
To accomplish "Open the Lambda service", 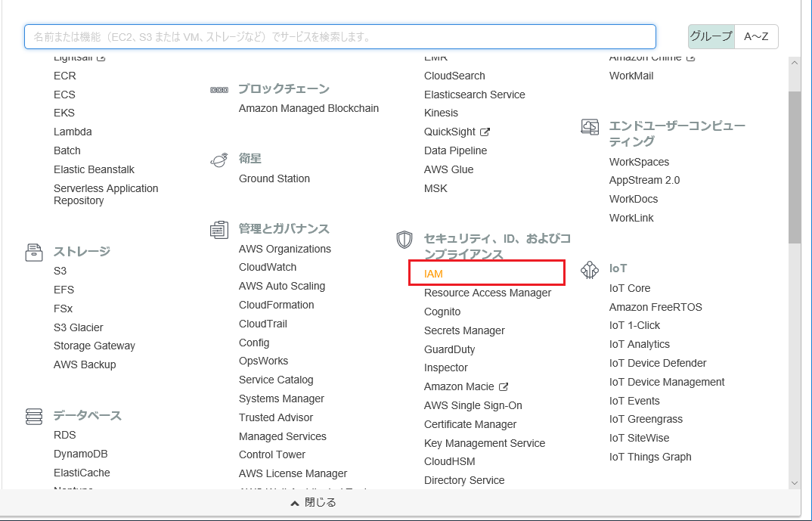I will tap(73, 132).
